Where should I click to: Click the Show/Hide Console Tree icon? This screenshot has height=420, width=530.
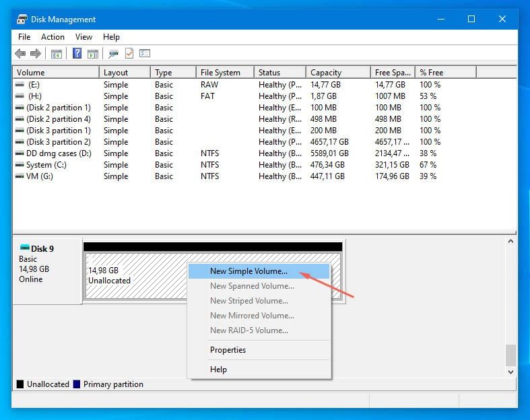click(57, 54)
